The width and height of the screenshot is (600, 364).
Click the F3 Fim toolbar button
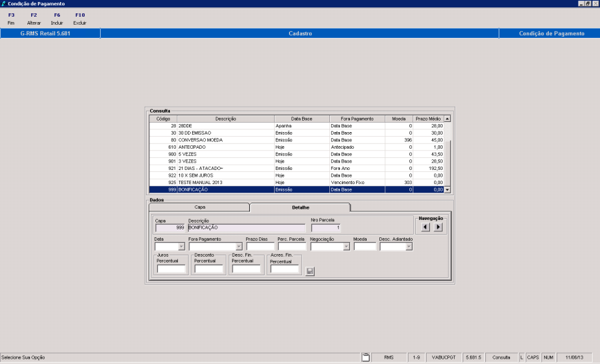[x=11, y=19]
